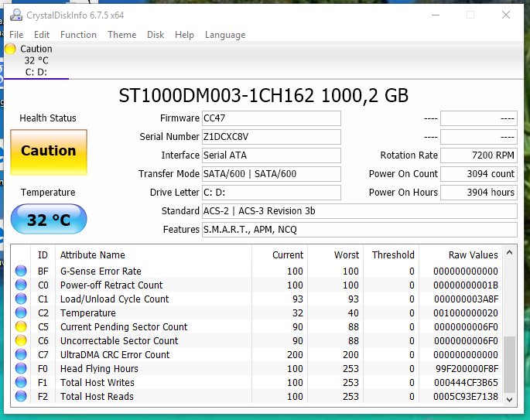Click the Drive Letter field
The image size is (530, 420).
272,193
